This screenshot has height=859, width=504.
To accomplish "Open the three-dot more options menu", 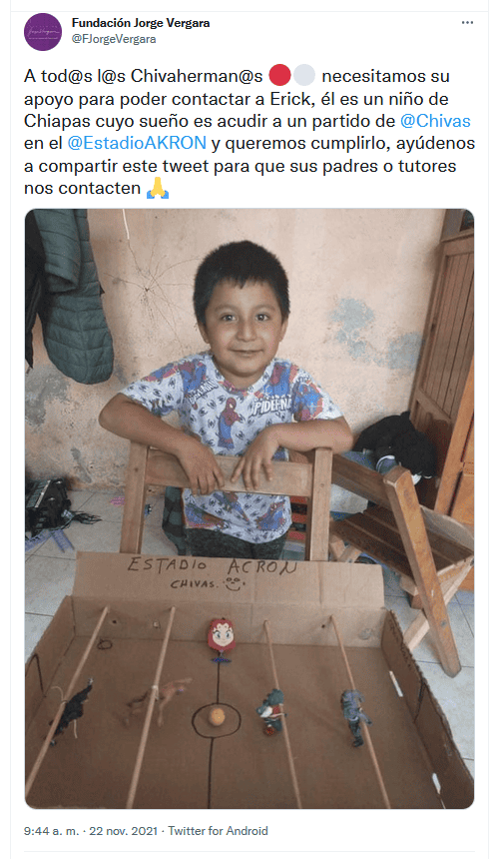I will (x=467, y=23).
